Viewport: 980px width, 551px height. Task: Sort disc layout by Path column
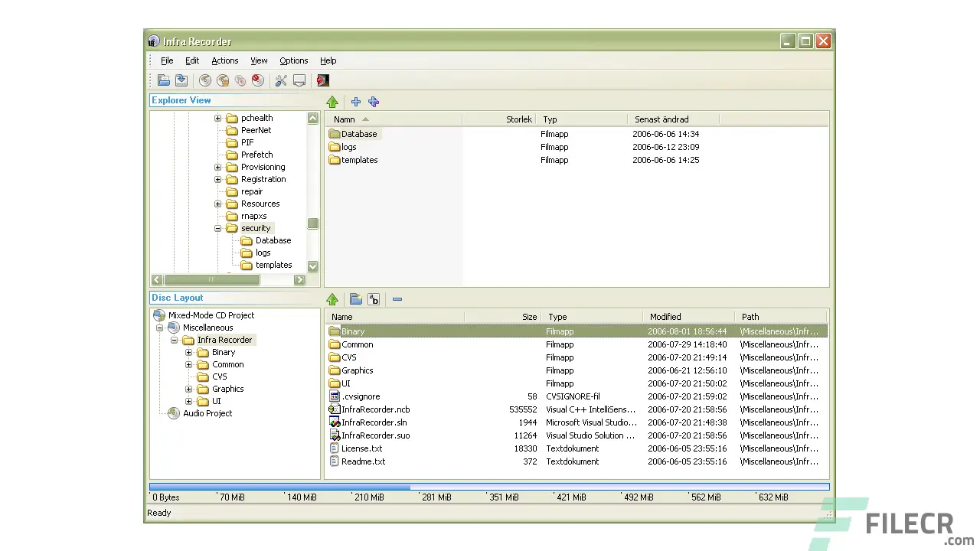[x=781, y=317]
